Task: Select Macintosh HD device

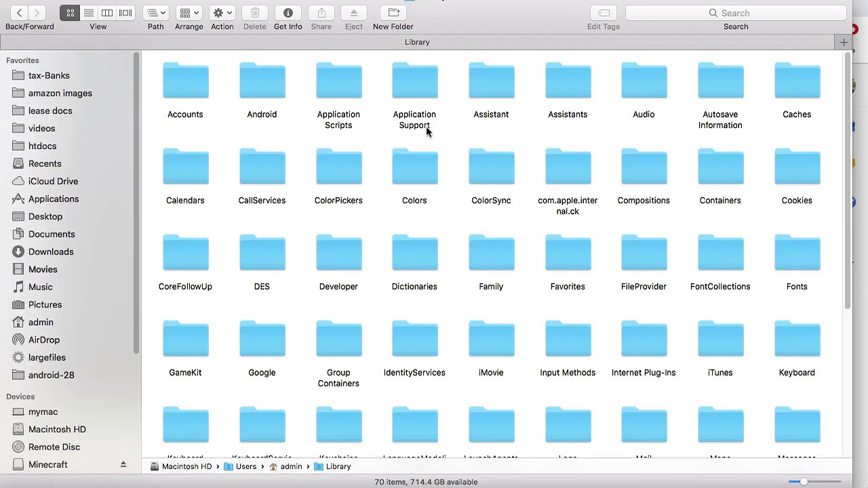Action: pyautogui.click(x=57, y=429)
